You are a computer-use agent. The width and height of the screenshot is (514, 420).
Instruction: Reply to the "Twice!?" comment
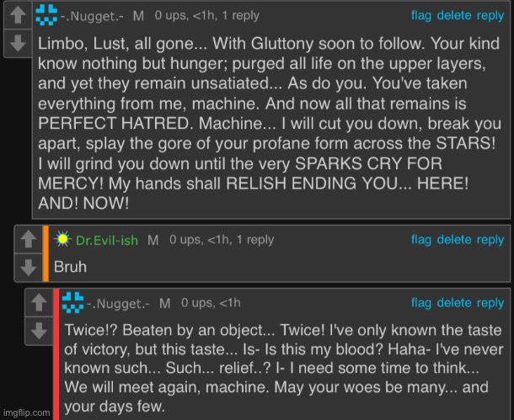(x=490, y=303)
